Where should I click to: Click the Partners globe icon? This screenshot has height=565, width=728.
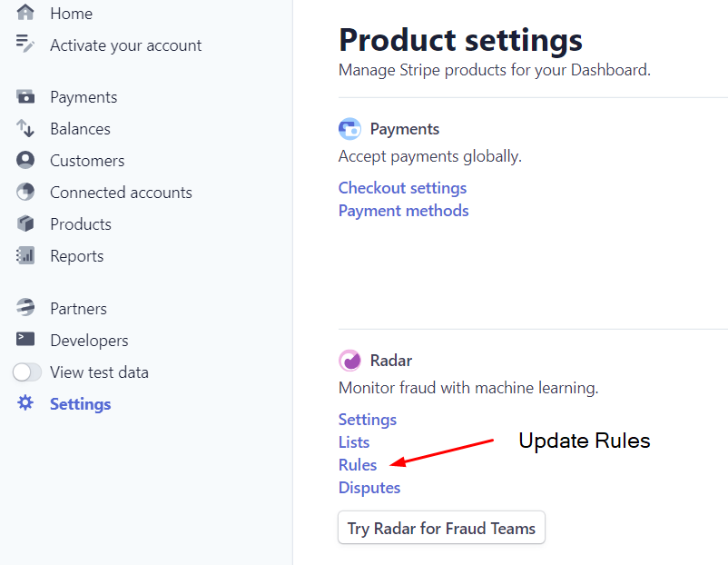pyautogui.click(x=25, y=308)
